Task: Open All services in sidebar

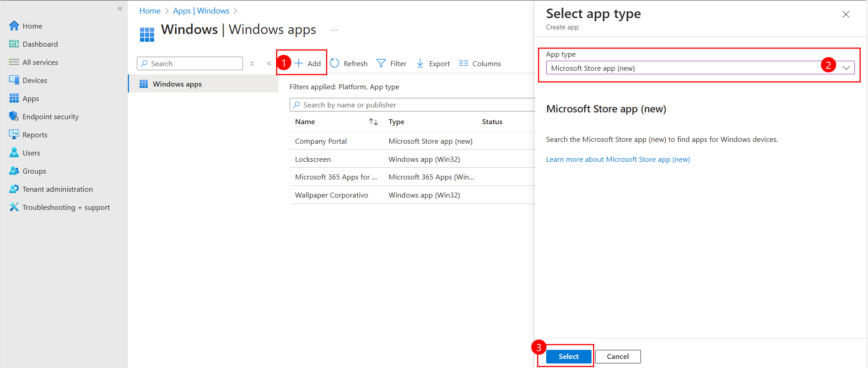Action: point(34,62)
